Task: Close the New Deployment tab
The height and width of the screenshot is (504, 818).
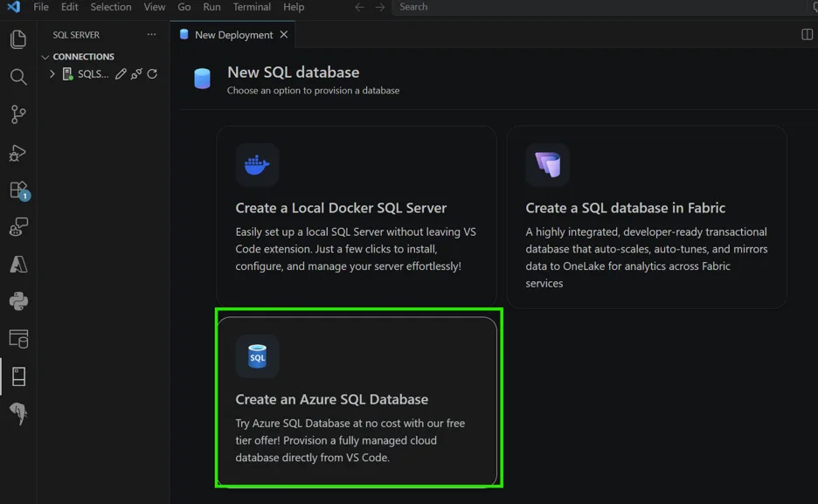Action: (x=284, y=34)
